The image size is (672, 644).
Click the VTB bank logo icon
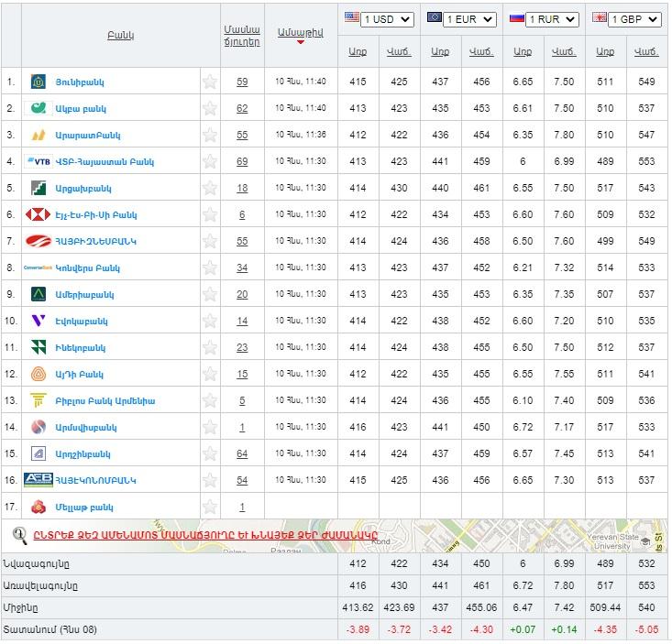(x=39, y=161)
